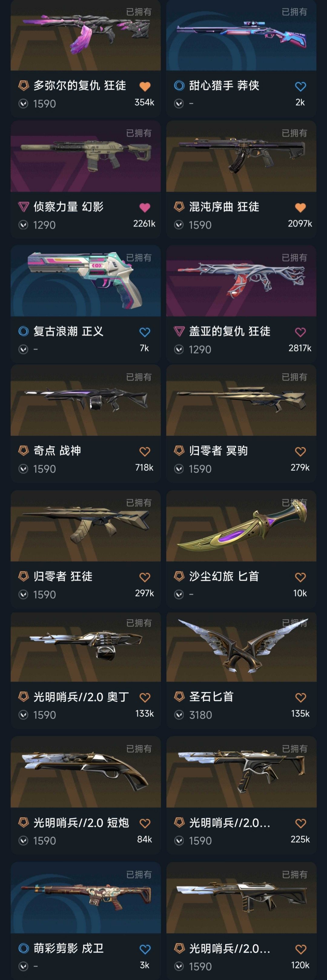327x980 pixels.
Task: Tap heart icon beside 归零者 冥驹
Action: (x=300, y=452)
